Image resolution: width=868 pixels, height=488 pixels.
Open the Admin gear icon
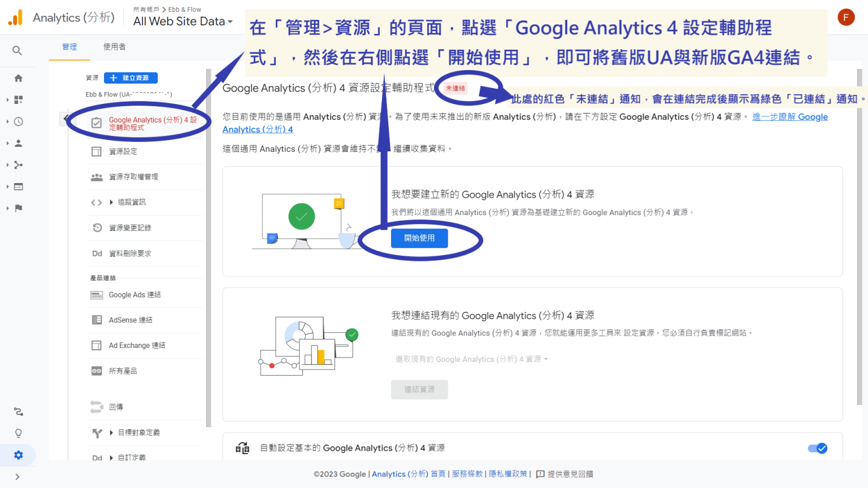pos(18,455)
